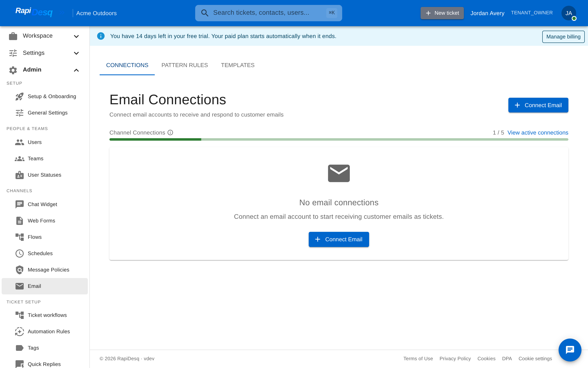Click the New ticket button
The image size is (588, 368).
pyautogui.click(x=442, y=13)
